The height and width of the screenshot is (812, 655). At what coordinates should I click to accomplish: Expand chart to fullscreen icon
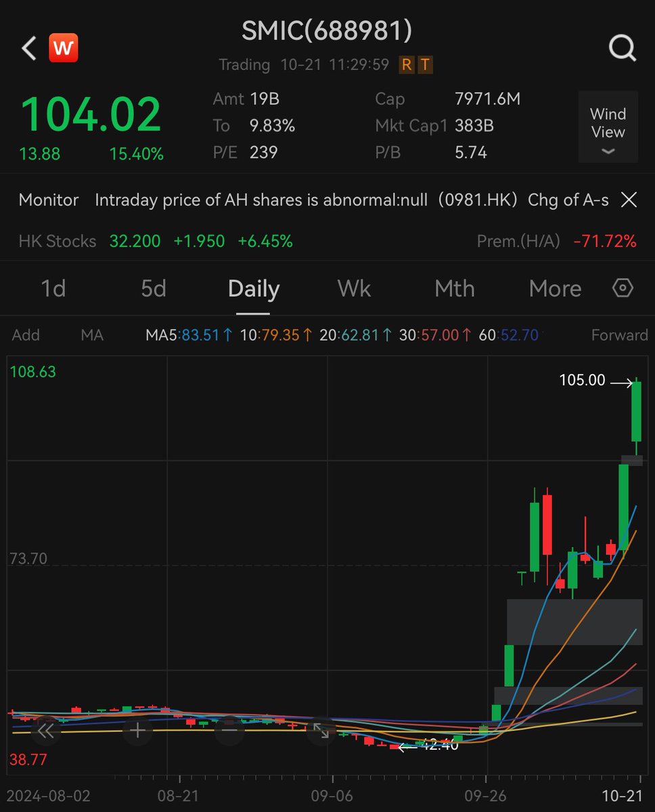click(x=321, y=731)
